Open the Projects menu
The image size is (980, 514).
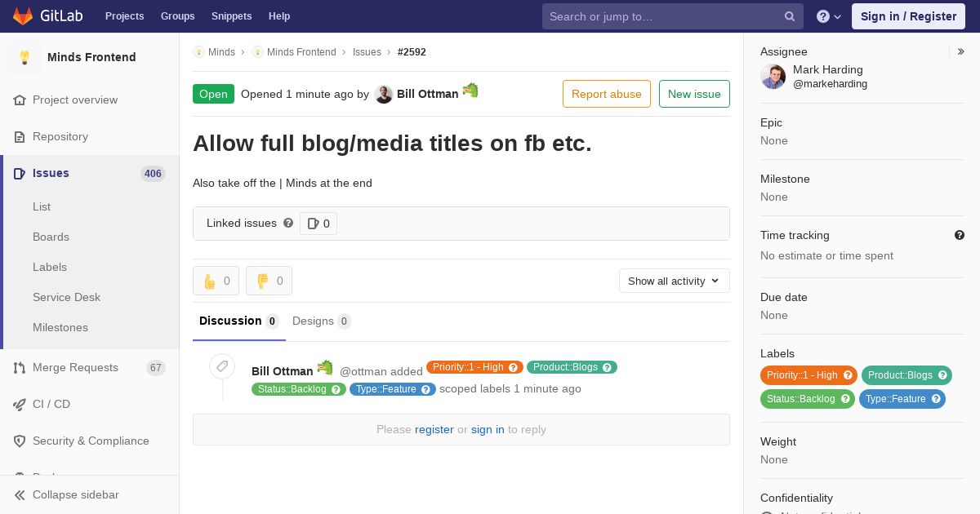tap(125, 16)
